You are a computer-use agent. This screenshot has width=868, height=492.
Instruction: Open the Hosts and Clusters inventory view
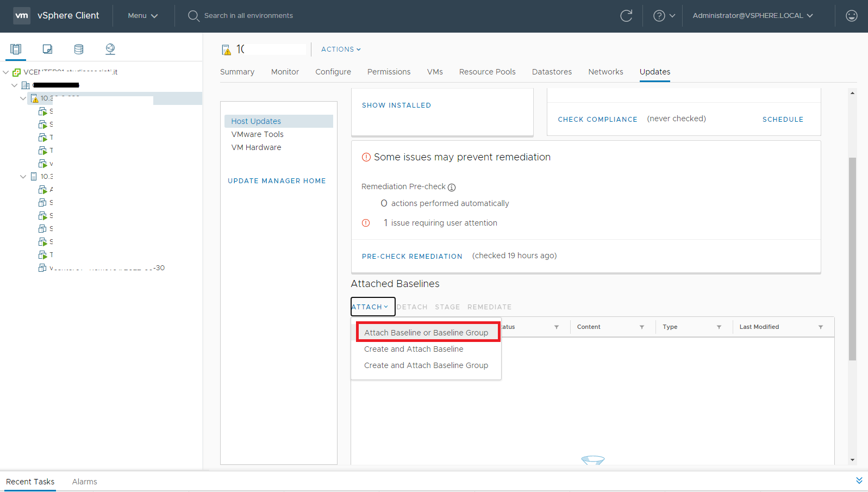click(x=16, y=49)
